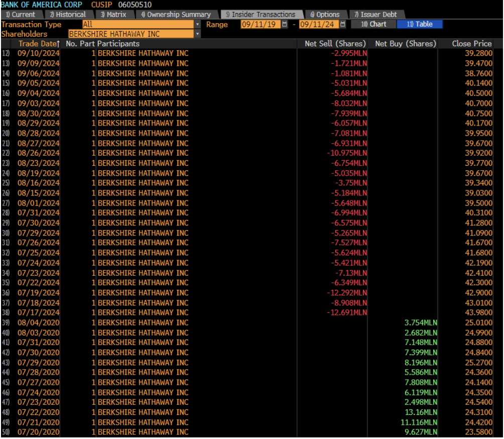Select close price 40.1400
Viewport: 504px width, 439px height.
click(478, 83)
